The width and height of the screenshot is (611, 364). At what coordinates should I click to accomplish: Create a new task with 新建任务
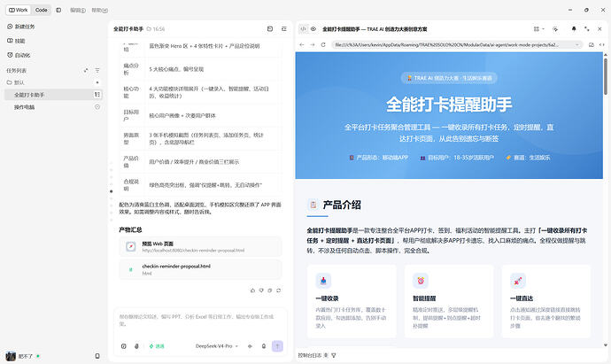[x=21, y=27]
